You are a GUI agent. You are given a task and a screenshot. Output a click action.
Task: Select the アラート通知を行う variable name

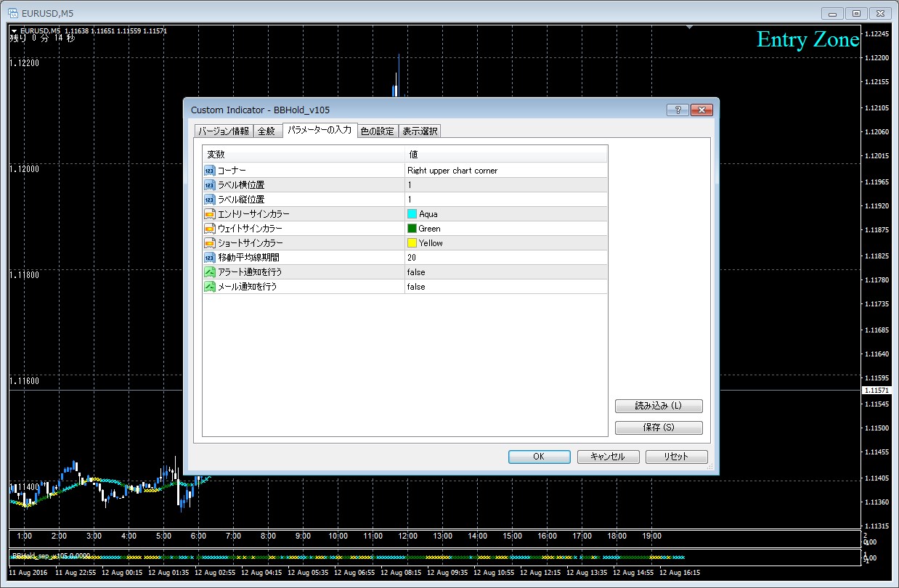tap(250, 272)
